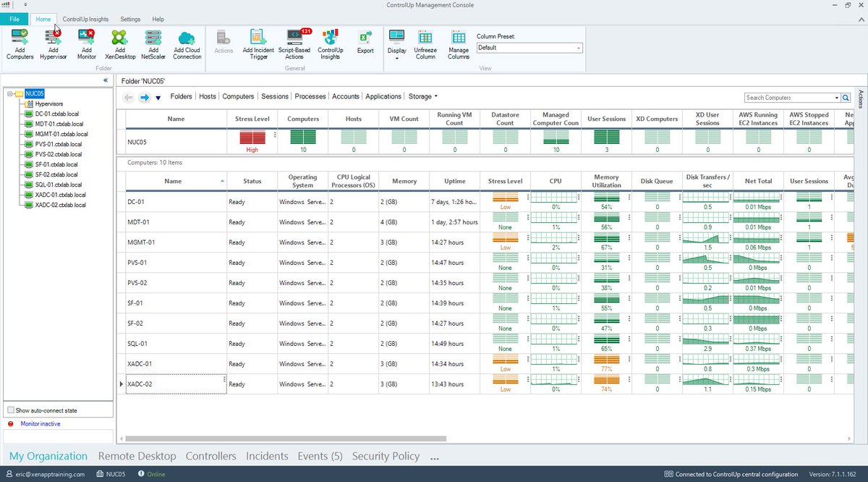This screenshot has height=482, width=868.
Task: Show the Hosts view
Action: click(x=208, y=96)
